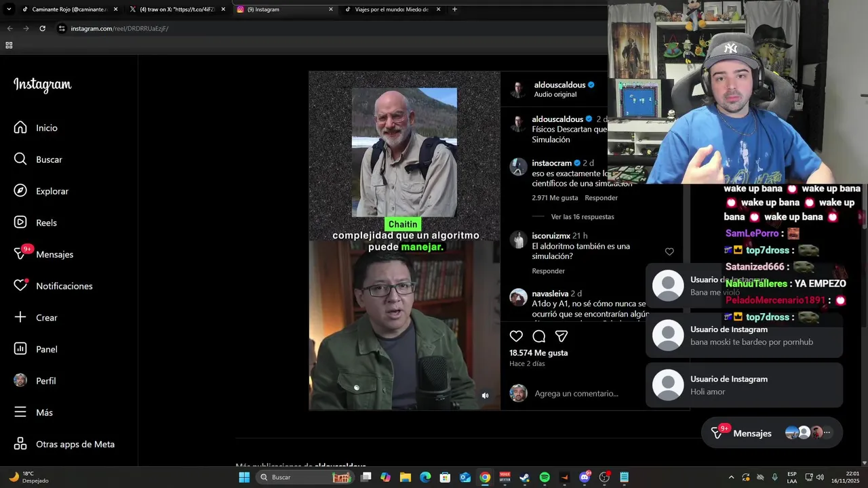
Task: Open File Explorer from the taskbar
Action: tap(405, 477)
